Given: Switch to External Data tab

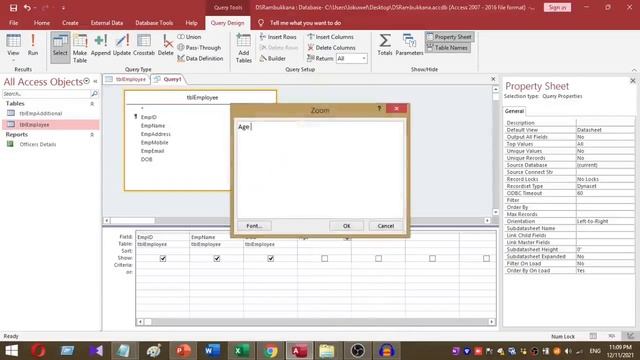Looking at the screenshot, I should click(x=107, y=23).
